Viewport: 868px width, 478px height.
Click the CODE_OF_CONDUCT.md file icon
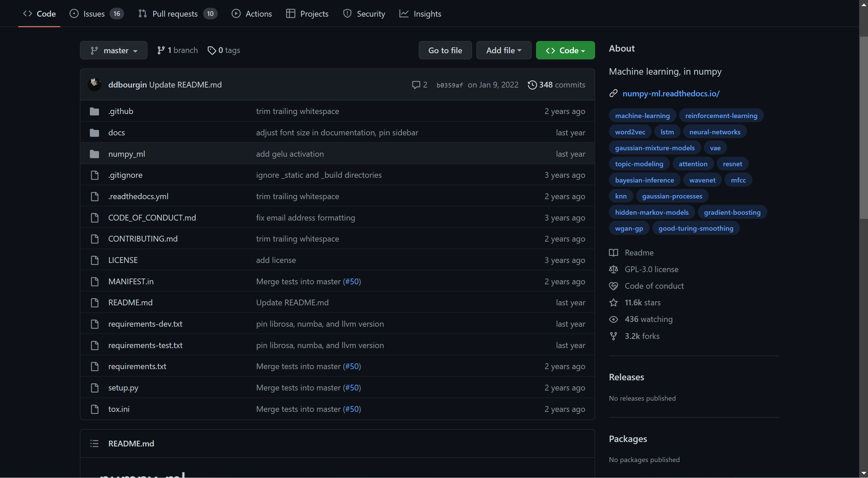(95, 218)
